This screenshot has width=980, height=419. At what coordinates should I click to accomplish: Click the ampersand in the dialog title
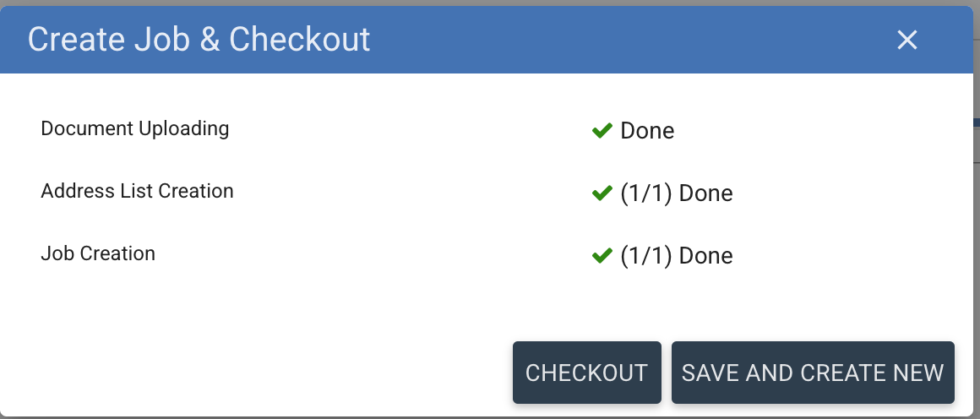pyautogui.click(x=209, y=41)
